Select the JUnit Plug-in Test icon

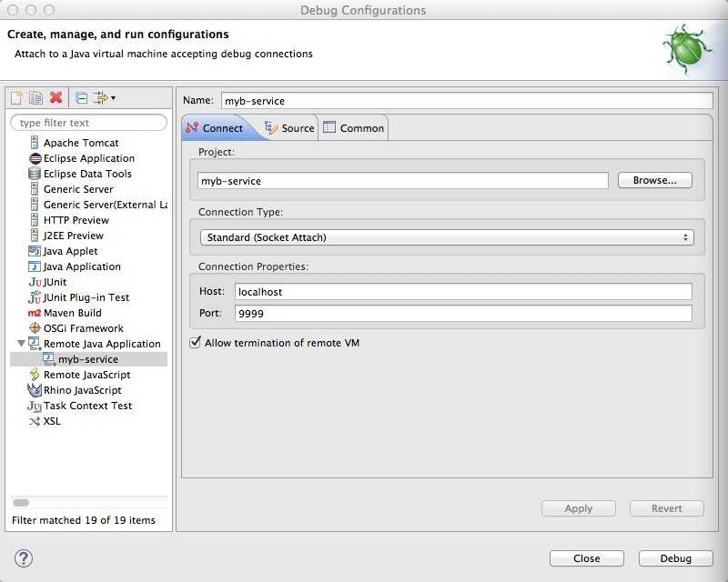point(35,297)
